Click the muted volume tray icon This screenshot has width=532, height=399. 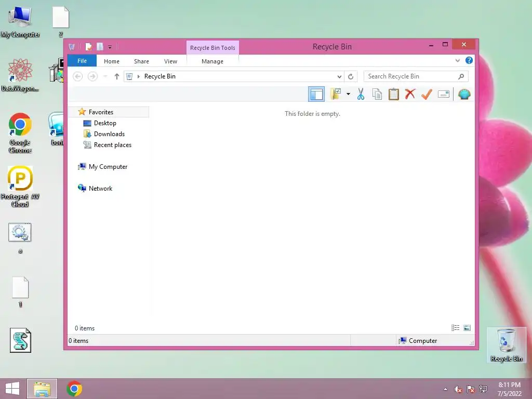click(458, 389)
